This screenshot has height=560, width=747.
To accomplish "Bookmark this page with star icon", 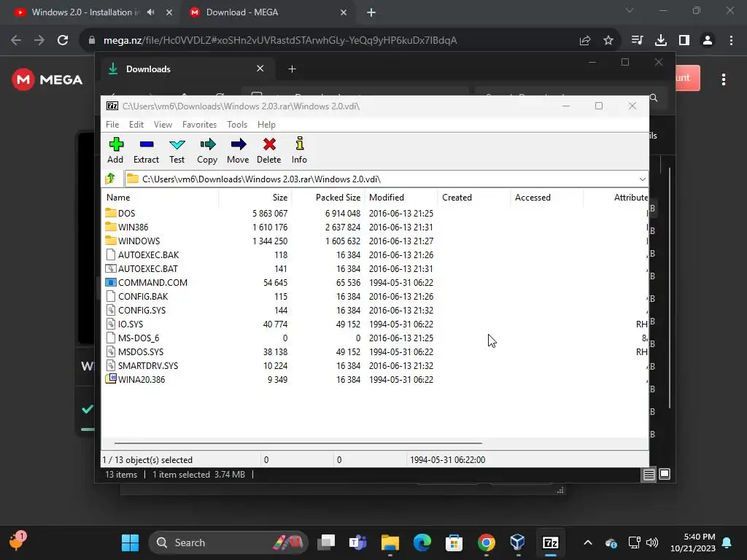I will click(608, 41).
